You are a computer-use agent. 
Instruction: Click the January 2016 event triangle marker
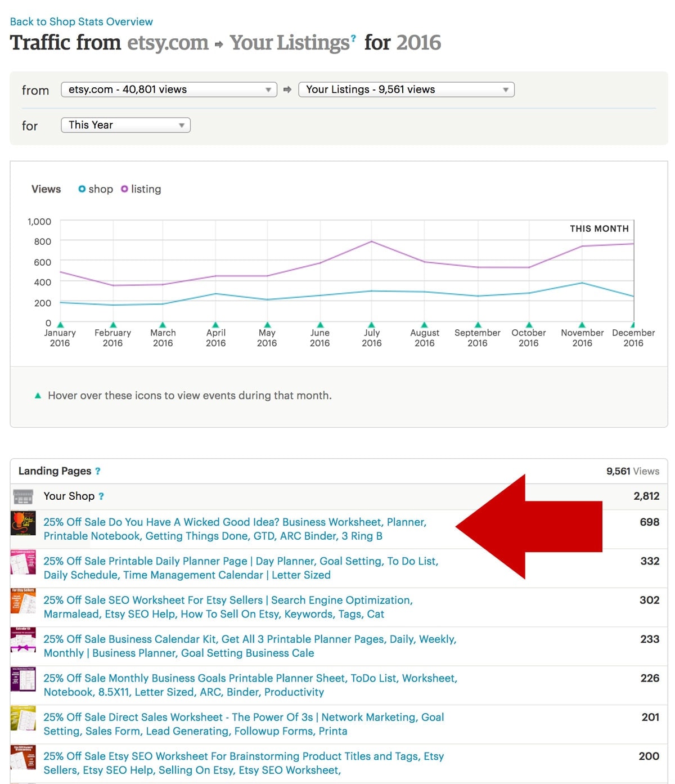[60, 325]
